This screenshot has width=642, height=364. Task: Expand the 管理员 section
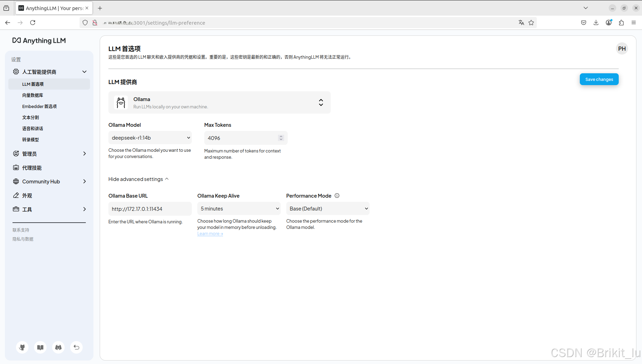84,154
